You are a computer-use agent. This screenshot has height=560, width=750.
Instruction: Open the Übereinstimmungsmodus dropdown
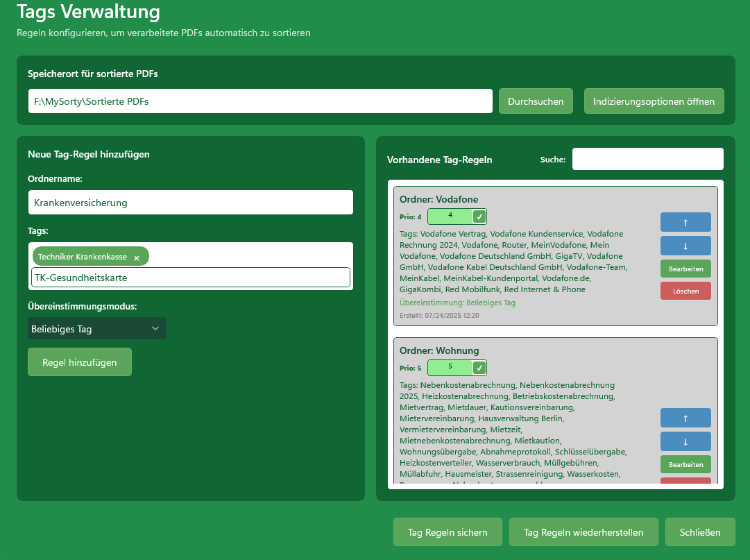coord(96,329)
